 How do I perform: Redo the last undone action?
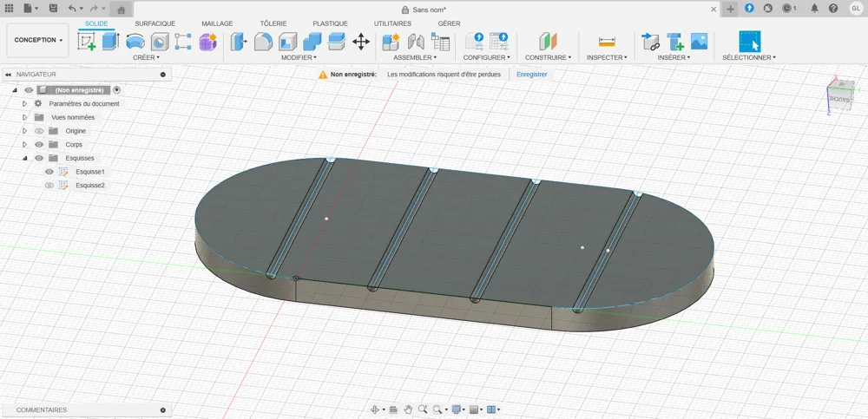(x=94, y=9)
